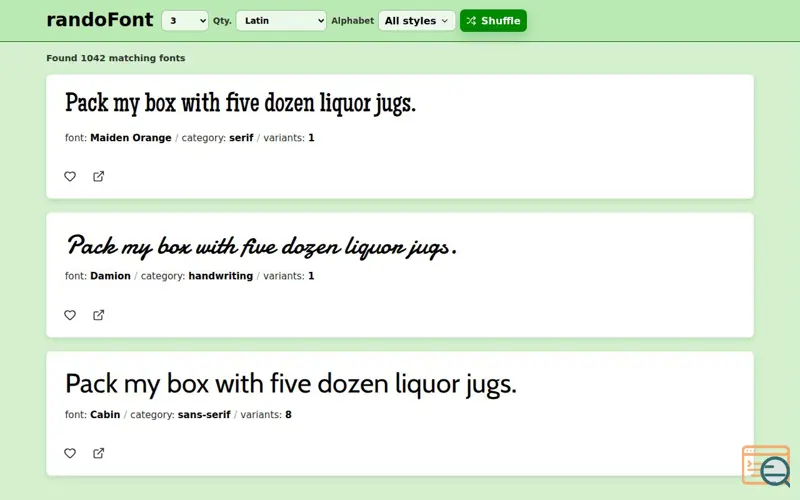Image resolution: width=800 pixels, height=500 pixels.
Task: Open Cabin font external link icon
Action: pyautogui.click(x=98, y=454)
